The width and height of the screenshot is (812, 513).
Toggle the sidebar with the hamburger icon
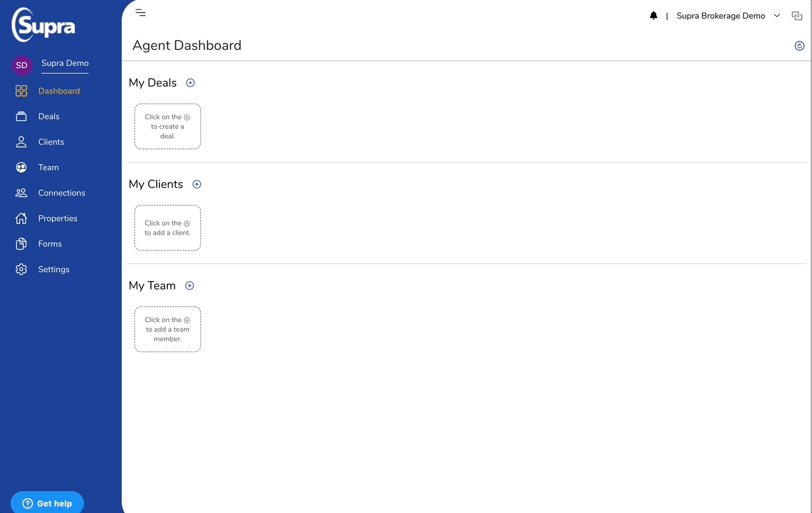click(140, 13)
